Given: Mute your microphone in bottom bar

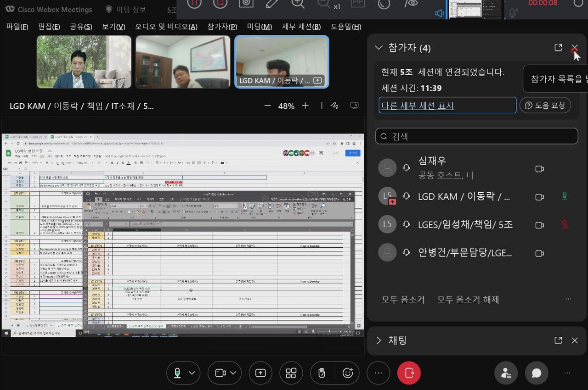Looking at the screenshot, I should click(x=177, y=373).
